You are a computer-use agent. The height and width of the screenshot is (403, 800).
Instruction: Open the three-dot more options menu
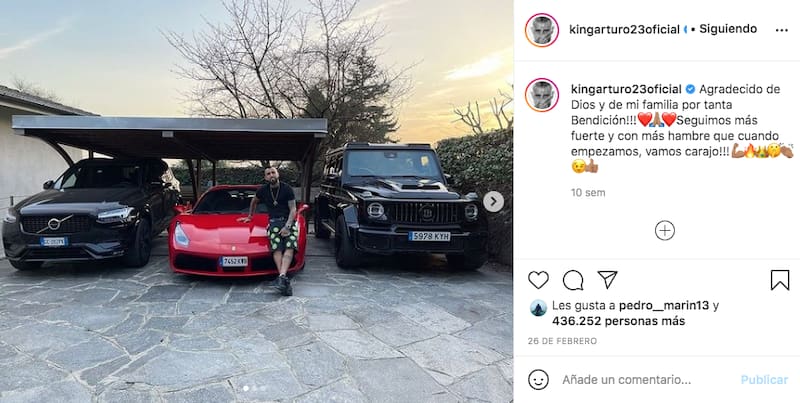click(781, 30)
